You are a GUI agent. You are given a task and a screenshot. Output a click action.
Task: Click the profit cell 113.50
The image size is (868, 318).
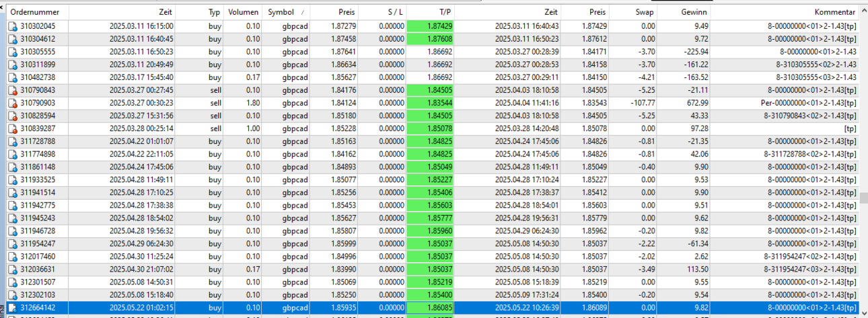[x=695, y=269]
